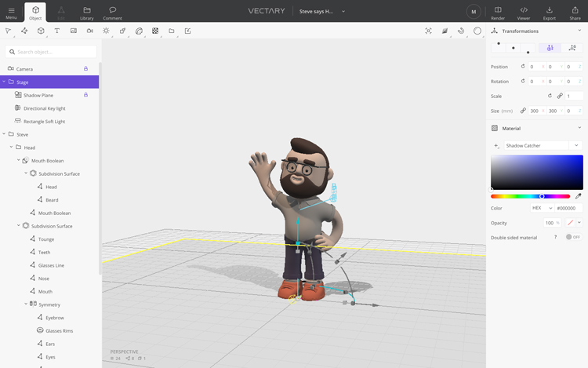The height and width of the screenshot is (368, 588).
Task: Click the group folder toolbar icon
Action: coord(172,31)
